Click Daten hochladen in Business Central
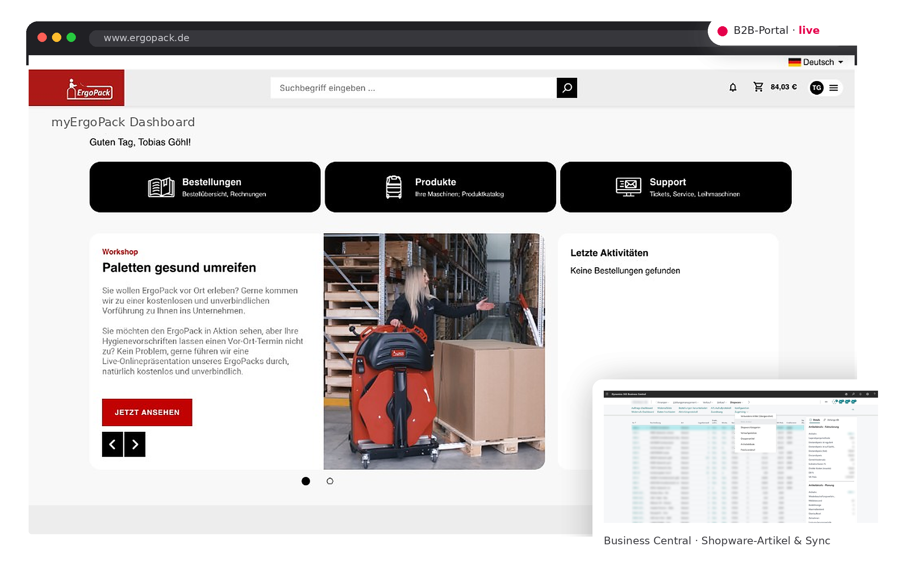This screenshot has width=924, height=585. (x=666, y=412)
